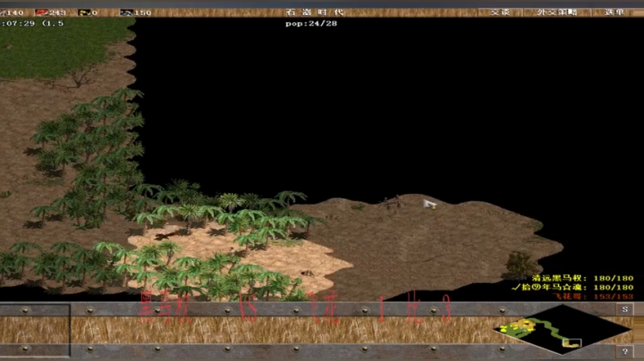Click the minimap view rectangle
Image resolution: width=644 pixels, height=361 pixels.
click(572, 343)
